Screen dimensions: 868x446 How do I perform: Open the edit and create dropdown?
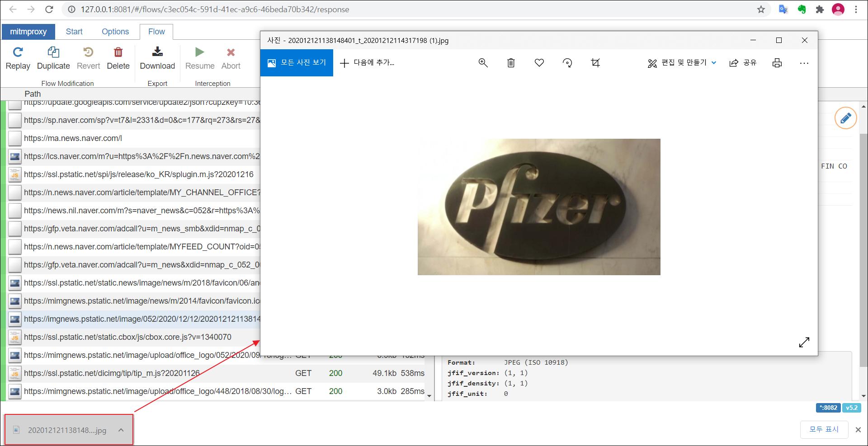point(682,63)
